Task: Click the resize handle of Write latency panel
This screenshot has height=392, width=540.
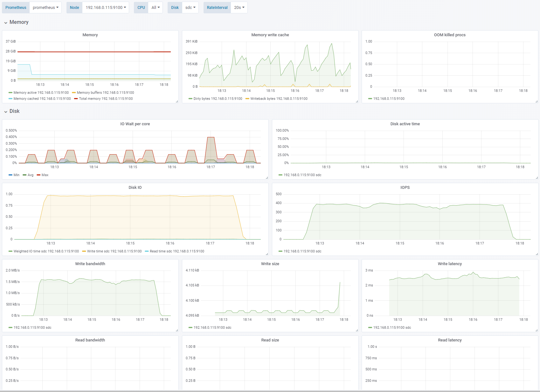Action: (537, 331)
